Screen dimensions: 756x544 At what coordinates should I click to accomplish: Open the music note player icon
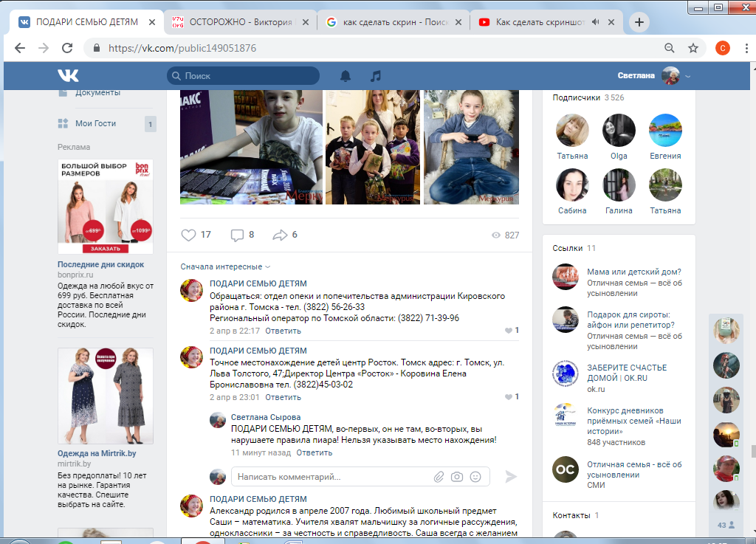[x=376, y=75]
